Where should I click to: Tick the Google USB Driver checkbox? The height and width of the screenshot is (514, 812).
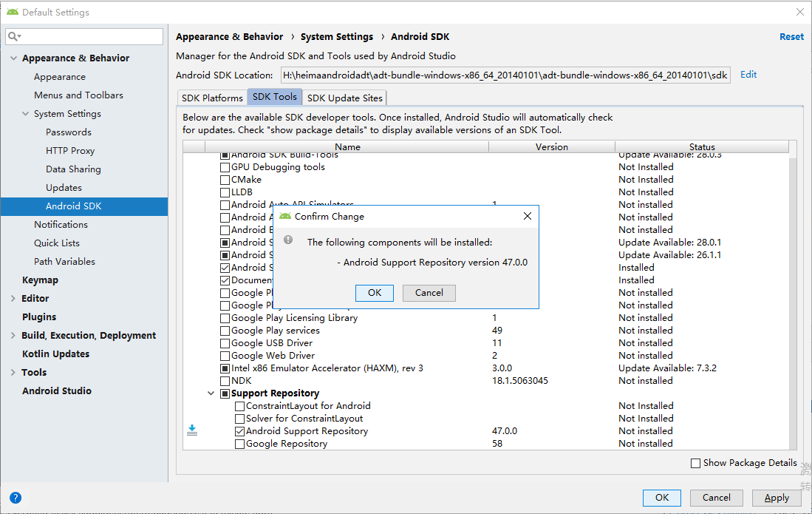tap(225, 343)
